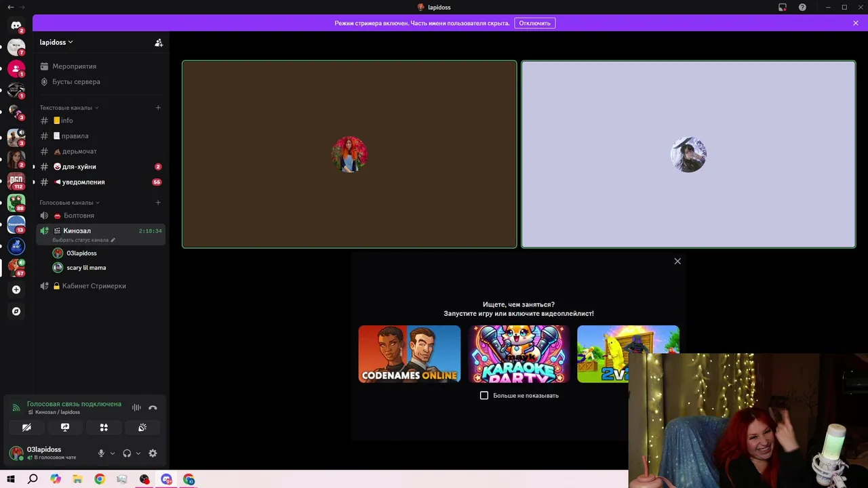Screen dimensions: 868x488
Task: Open the Donatello server icon
Action: tap(16, 224)
